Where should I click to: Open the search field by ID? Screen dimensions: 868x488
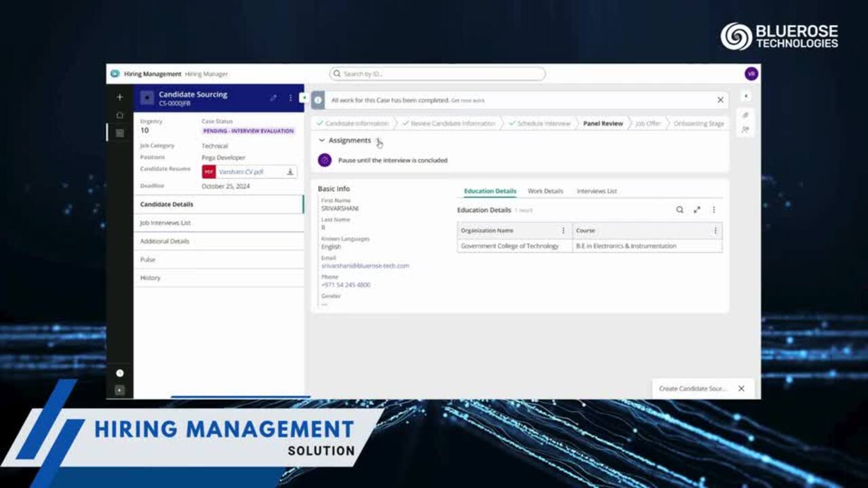(437, 73)
